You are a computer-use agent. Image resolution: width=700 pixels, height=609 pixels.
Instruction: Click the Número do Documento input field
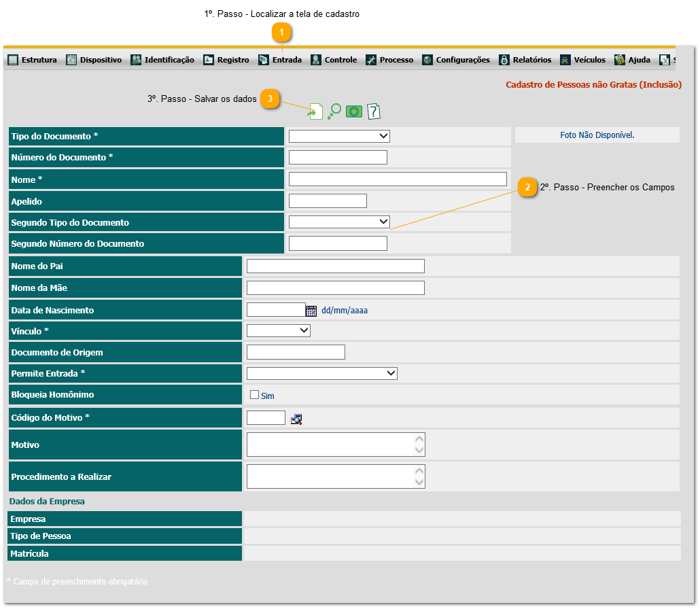click(338, 157)
